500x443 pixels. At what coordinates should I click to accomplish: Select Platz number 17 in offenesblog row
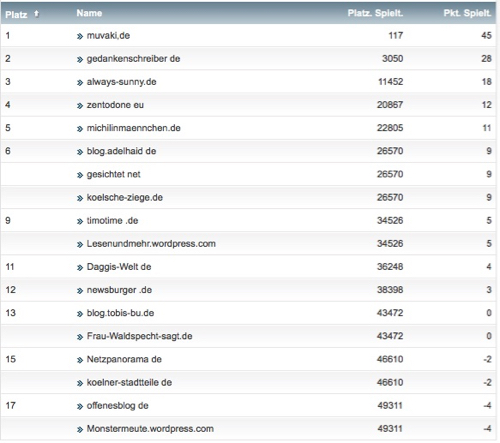pyautogui.click(x=11, y=406)
